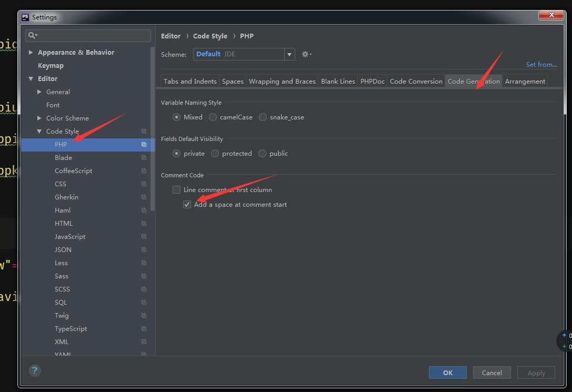572x392 pixels.
Task: Click the project-level icon beside JavaScript
Action: [x=144, y=237]
